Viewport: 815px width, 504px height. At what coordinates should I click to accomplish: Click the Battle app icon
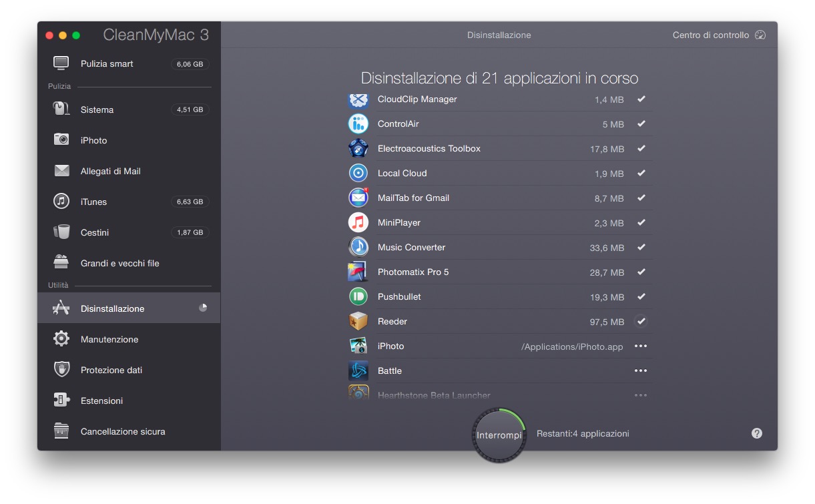point(358,370)
